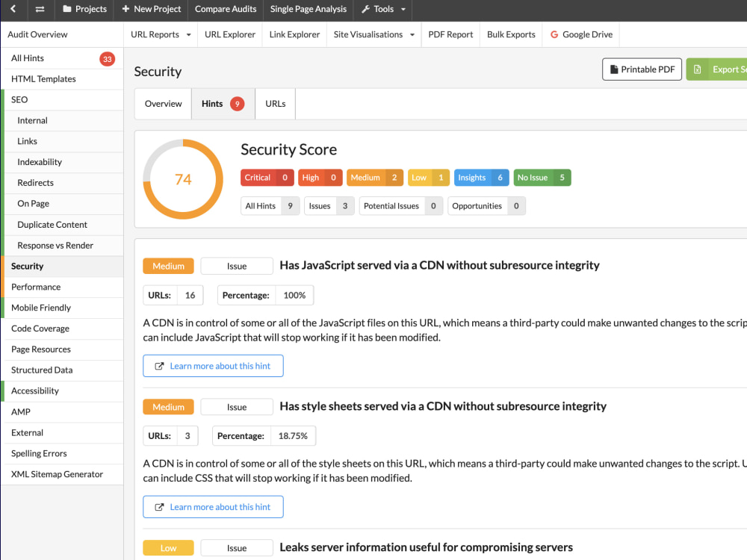Open Page Resources in sidebar
The height and width of the screenshot is (560, 747).
click(63, 349)
